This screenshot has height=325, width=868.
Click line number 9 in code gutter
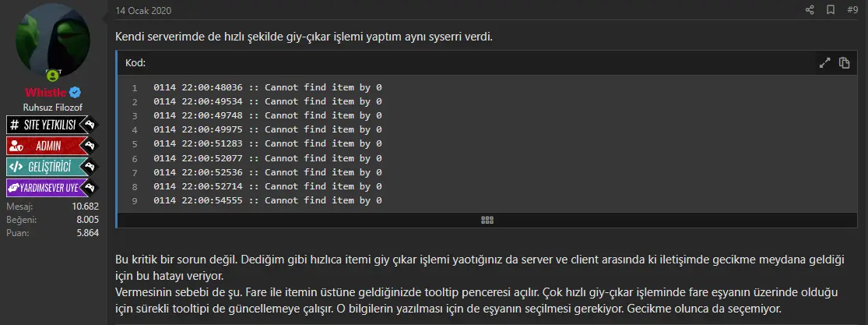(x=135, y=201)
